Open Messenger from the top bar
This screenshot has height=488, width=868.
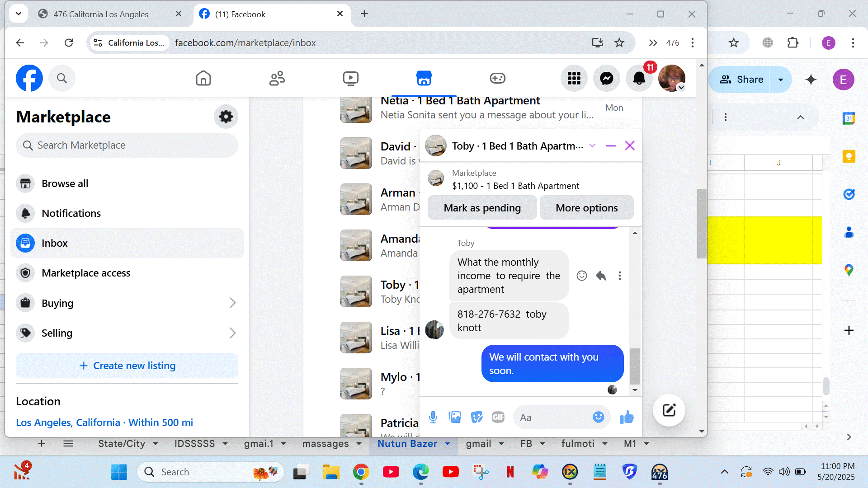[606, 79]
